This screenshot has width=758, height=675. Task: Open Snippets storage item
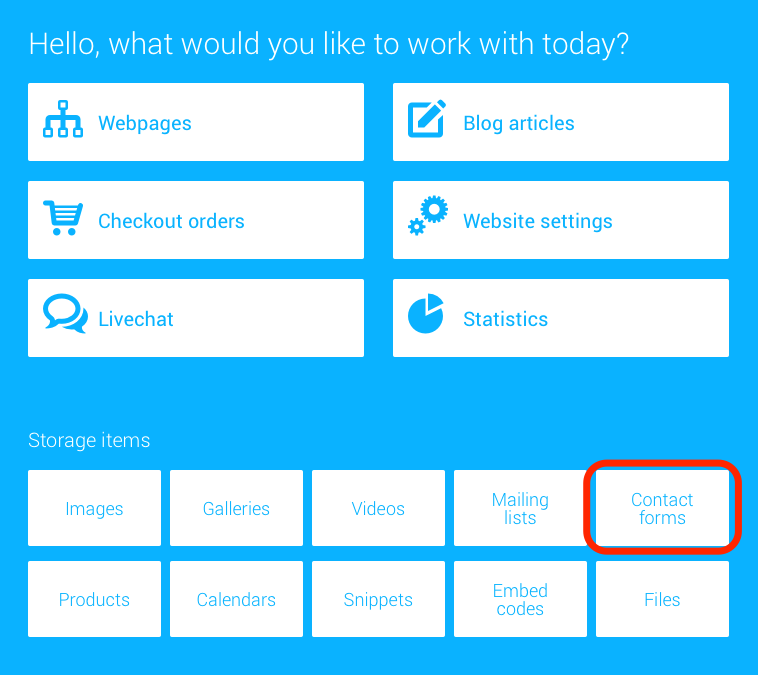379,599
